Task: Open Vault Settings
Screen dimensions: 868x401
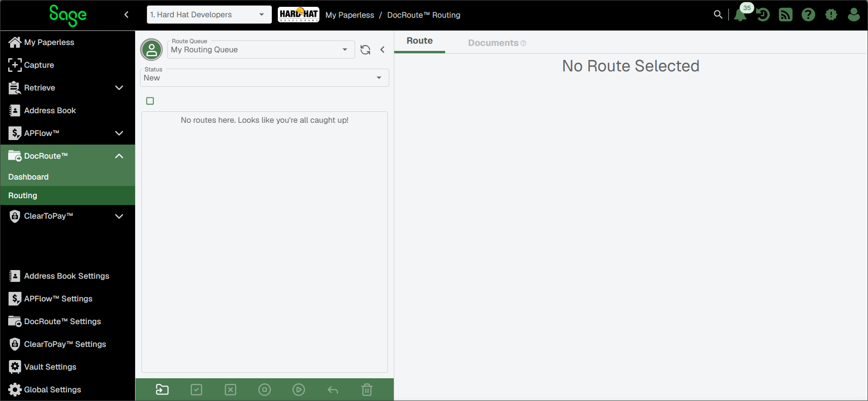Action: point(68,367)
